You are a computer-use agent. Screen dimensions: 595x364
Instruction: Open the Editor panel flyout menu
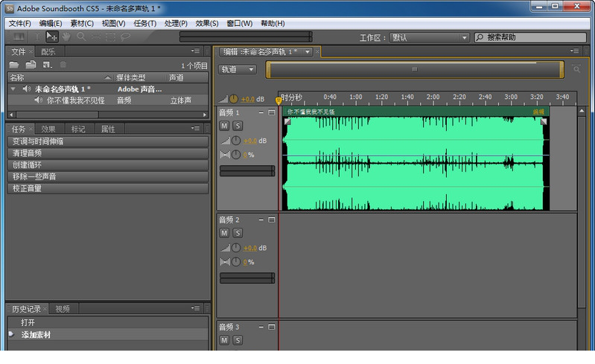tap(574, 51)
